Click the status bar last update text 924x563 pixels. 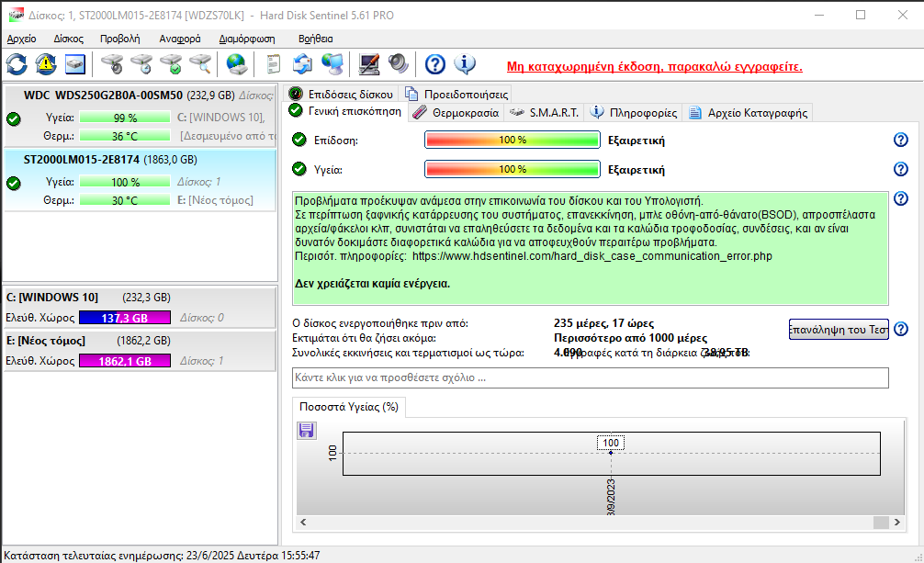[x=162, y=556]
